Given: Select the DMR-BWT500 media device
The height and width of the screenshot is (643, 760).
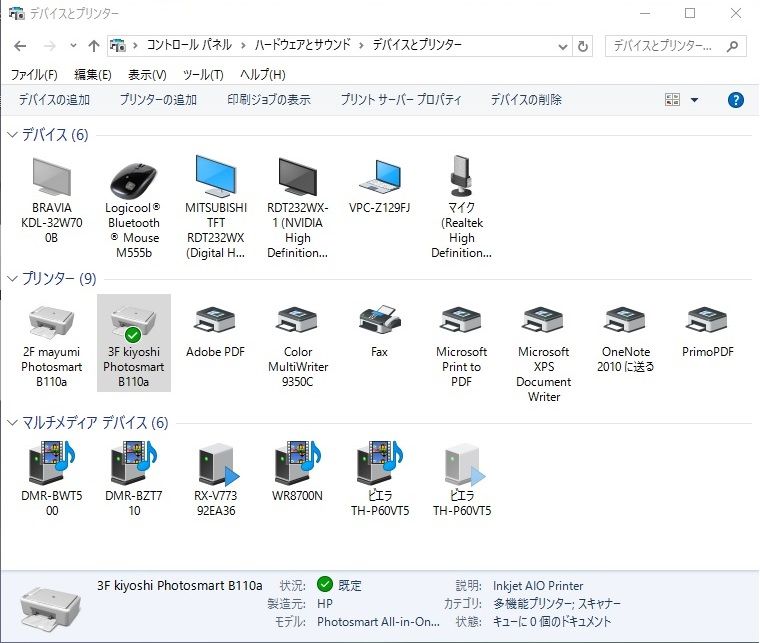Looking at the screenshot, I should 51,463.
